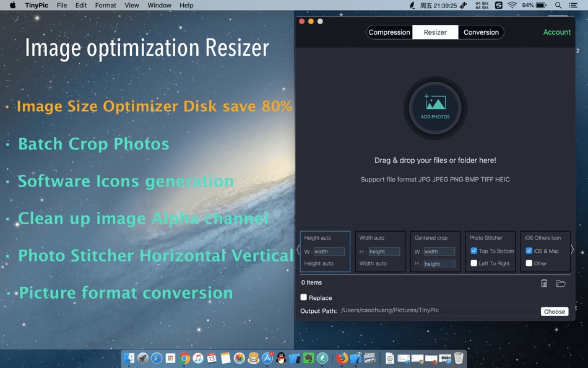Enable Left To Right stitching
Screen dimensions: 588x368
[474, 263]
